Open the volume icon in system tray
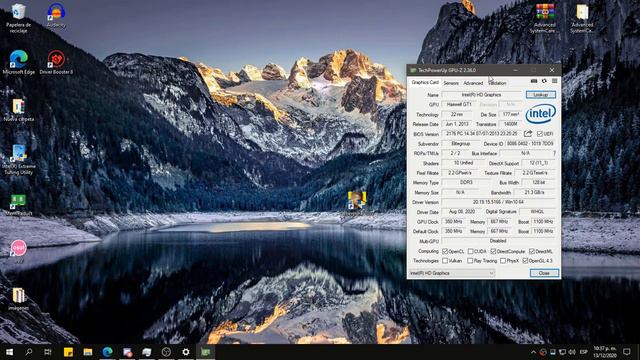Image resolution: width=640 pixels, height=360 pixels. pos(572,352)
